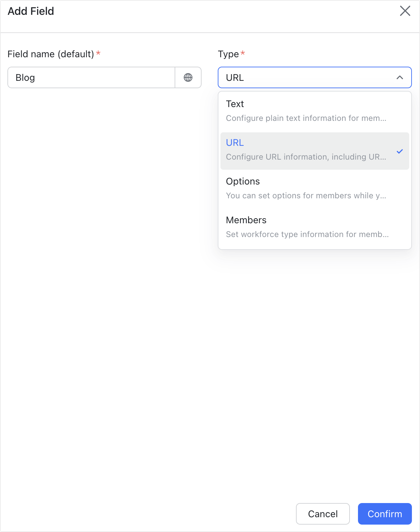Screen dimensions: 420x532
Task: Choose the Members type entry
Action: pos(314,228)
